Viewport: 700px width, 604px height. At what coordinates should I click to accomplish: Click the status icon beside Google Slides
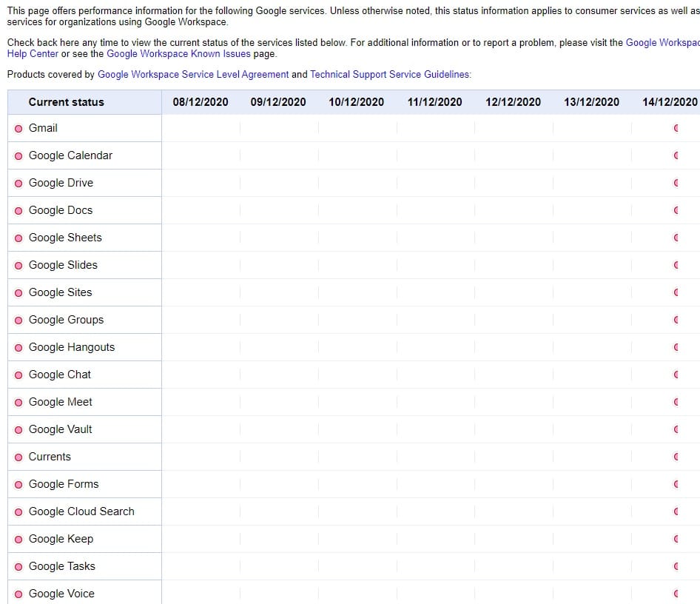pyautogui.click(x=18, y=266)
